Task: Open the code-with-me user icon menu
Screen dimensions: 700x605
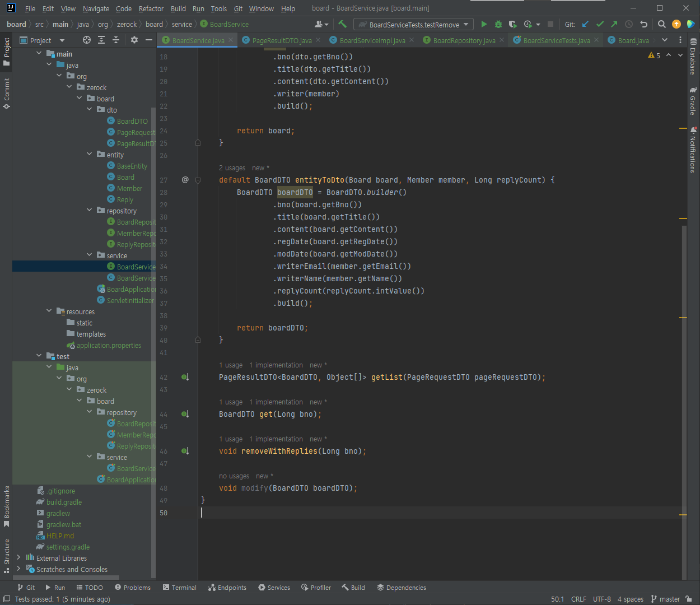Action: point(321,24)
